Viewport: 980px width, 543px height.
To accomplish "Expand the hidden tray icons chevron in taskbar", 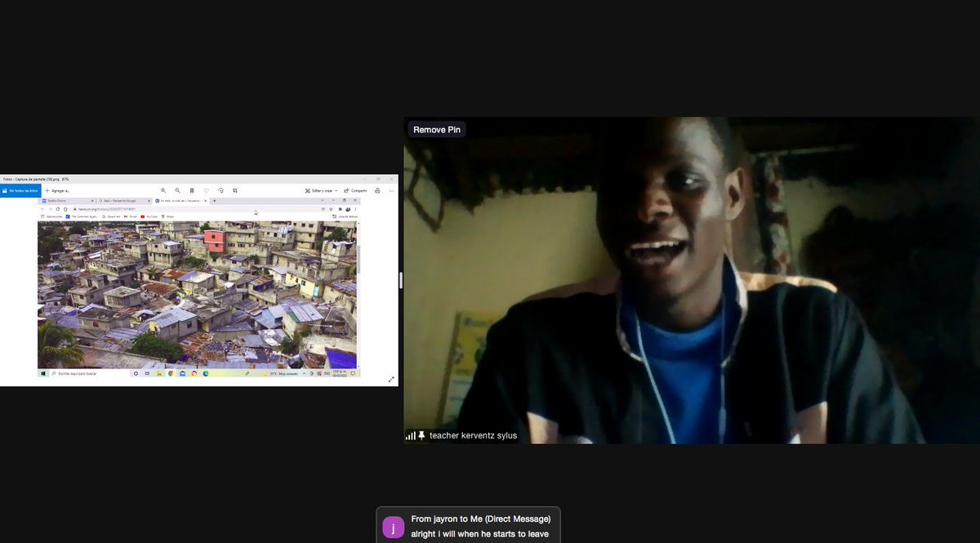I will point(304,373).
